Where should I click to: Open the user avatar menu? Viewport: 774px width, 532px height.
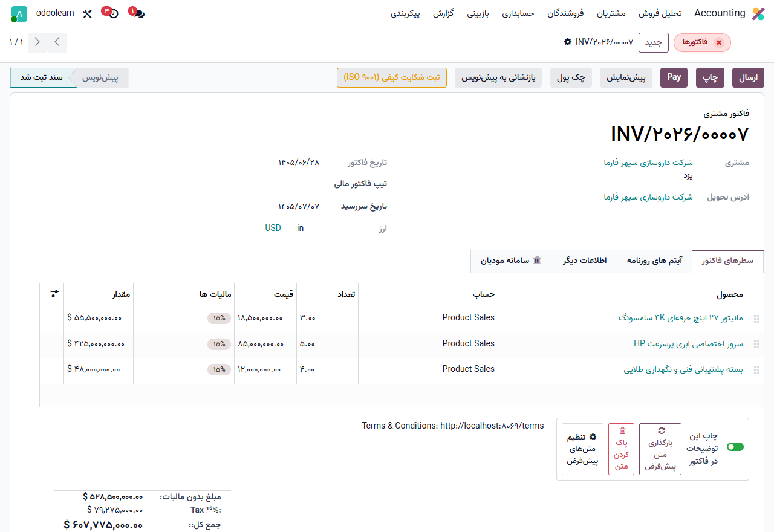point(19,13)
